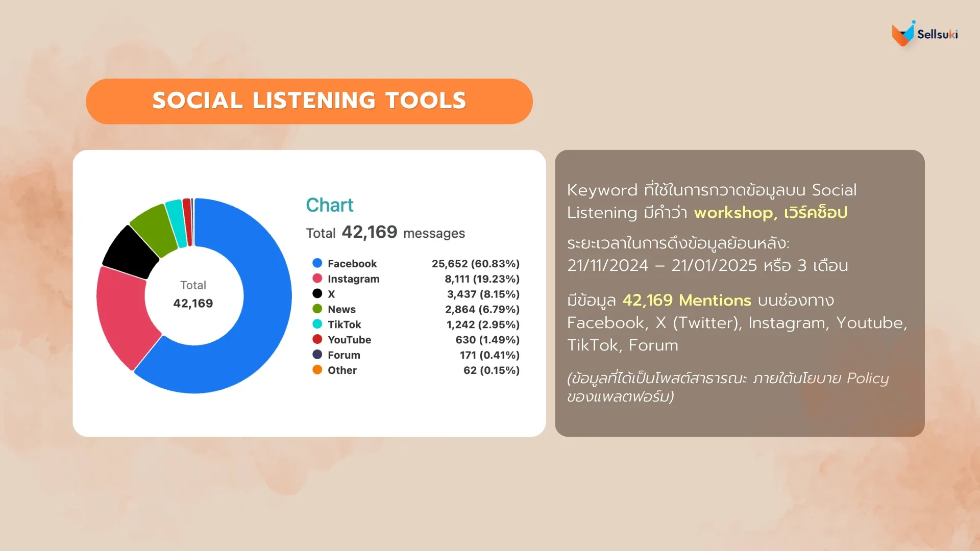Click the X black legend dot

317,294
